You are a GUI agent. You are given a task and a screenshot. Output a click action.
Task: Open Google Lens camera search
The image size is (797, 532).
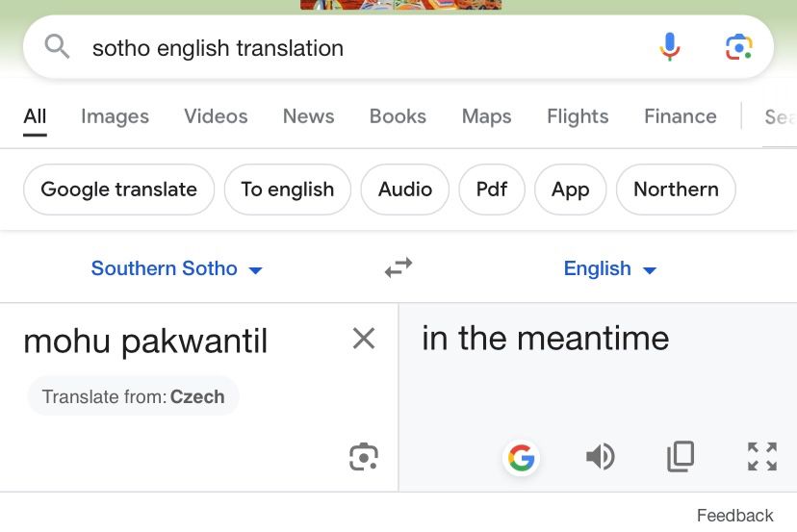tap(738, 46)
